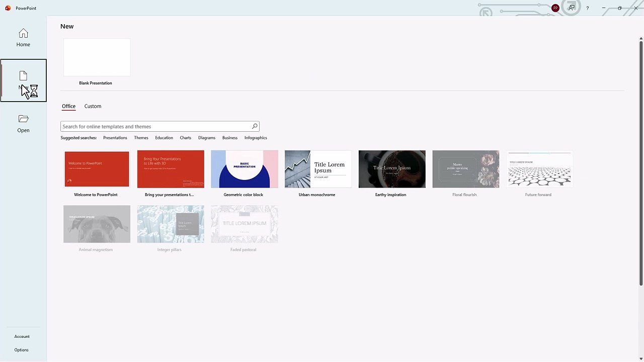This screenshot has width=644, height=362.
Task: Click the 'New' page heading
Action: click(x=67, y=26)
